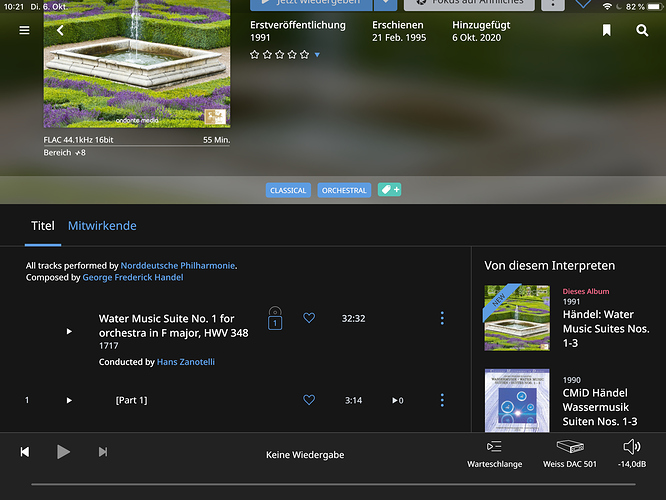Play Water Music Suite No. 1
The height and width of the screenshot is (500, 666).
tap(69, 331)
